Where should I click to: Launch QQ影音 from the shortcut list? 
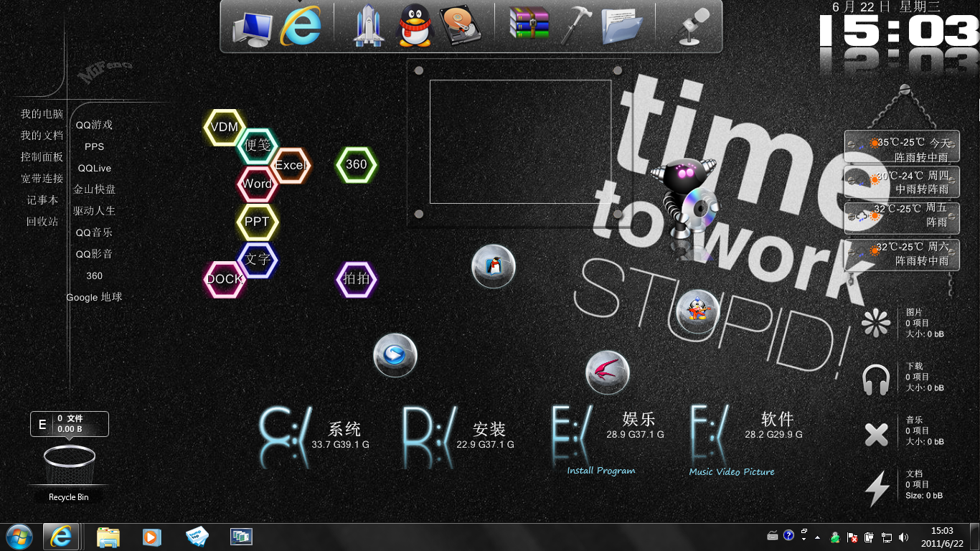(x=94, y=254)
